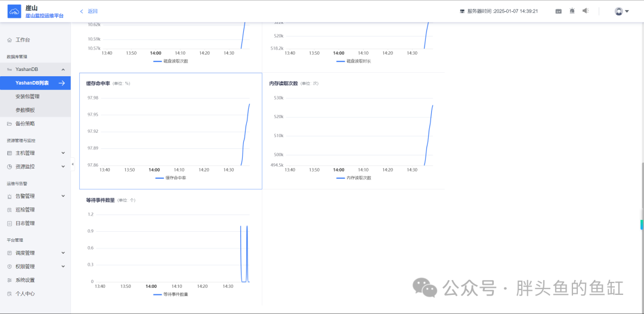The height and width of the screenshot is (314, 644).
Task: Click the 等待事件数量 chart title
Action: click(101, 200)
